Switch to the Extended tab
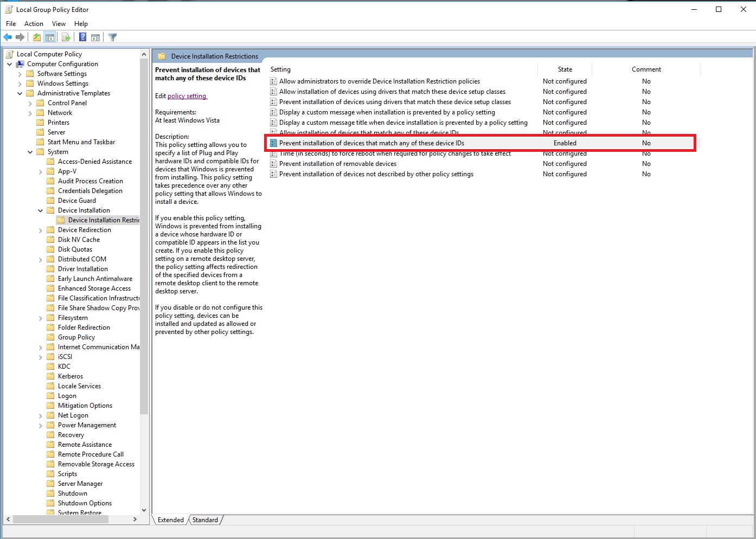This screenshot has height=539, width=756. (171, 520)
